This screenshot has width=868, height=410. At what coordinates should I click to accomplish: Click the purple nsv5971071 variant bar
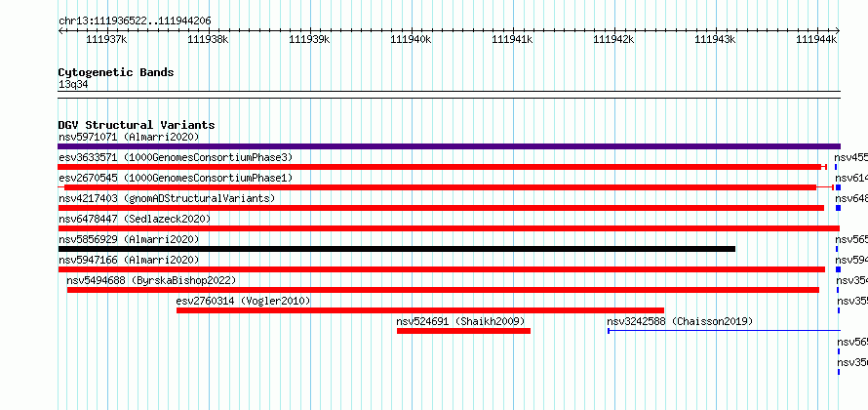pyautogui.click(x=449, y=146)
